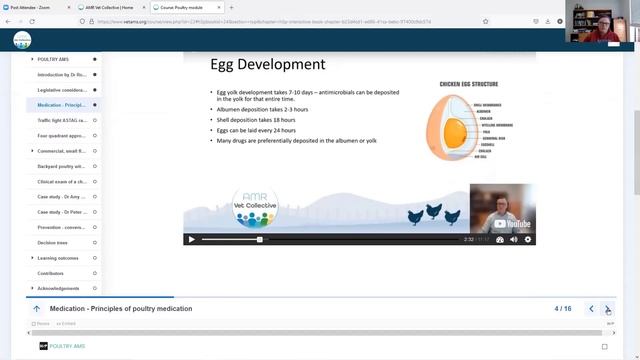Click Legislative considerations progress dot
Screen dimensions: 640x360
coord(95,90)
